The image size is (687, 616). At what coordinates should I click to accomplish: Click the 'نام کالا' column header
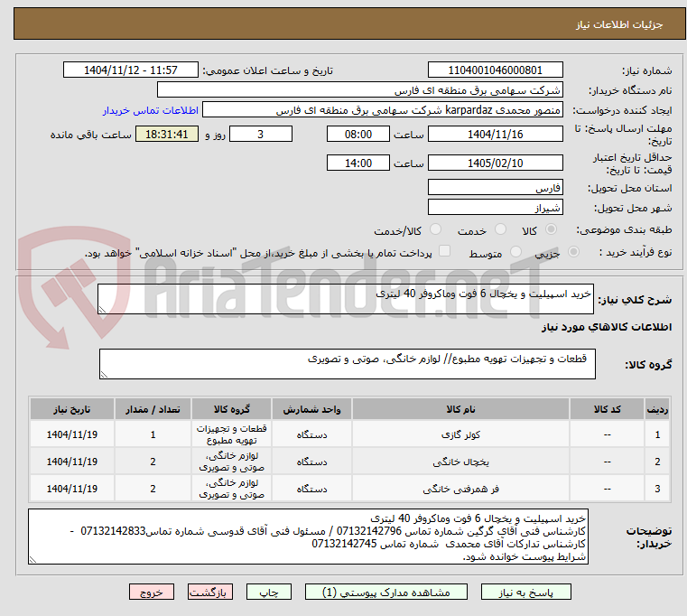[460, 409]
